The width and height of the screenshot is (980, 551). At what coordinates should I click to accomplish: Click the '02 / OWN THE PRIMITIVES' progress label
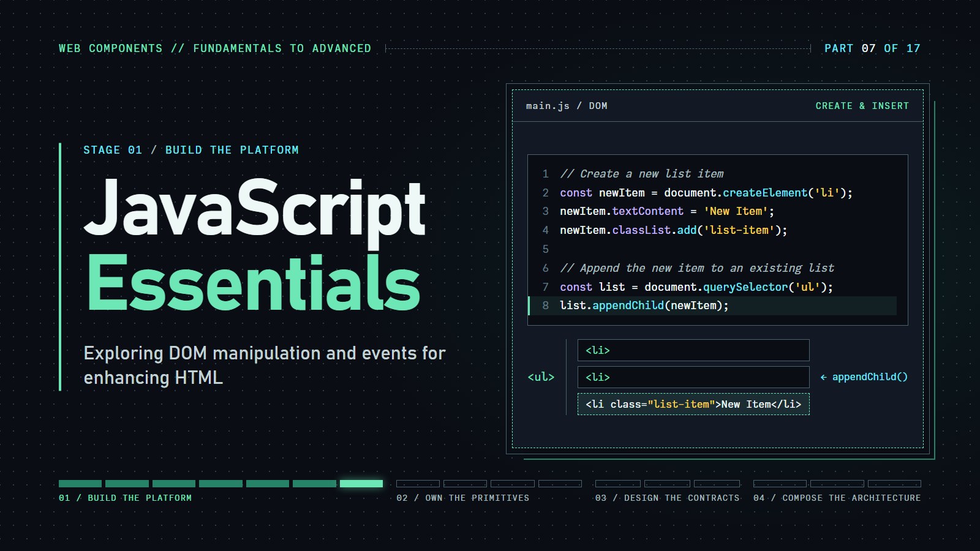tap(462, 498)
